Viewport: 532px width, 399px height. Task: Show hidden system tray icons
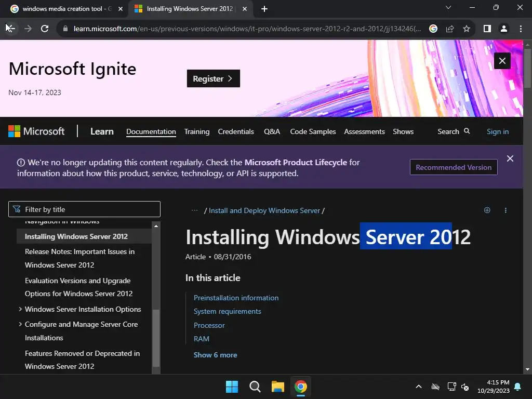tap(419, 387)
